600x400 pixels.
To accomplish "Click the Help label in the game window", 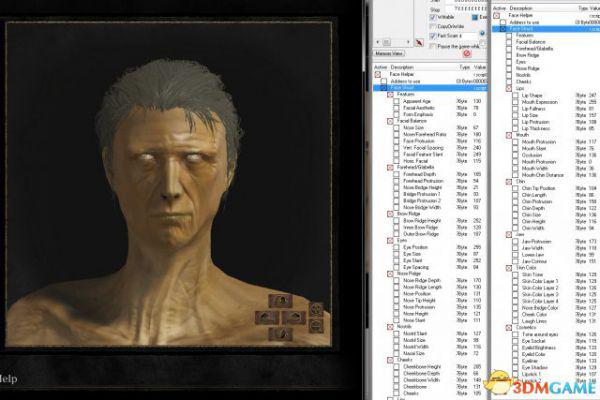I will (8, 379).
